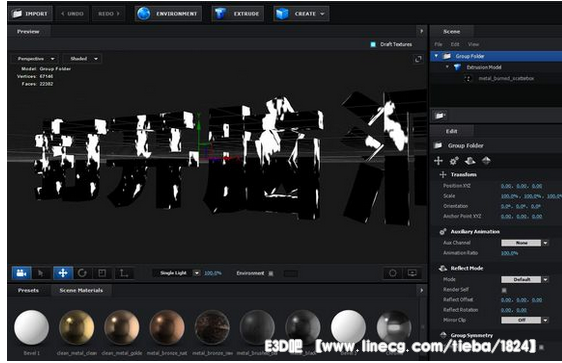Viewport: 562px width, 363px height.
Task: Open the Create dropdown menu
Action: point(301,14)
